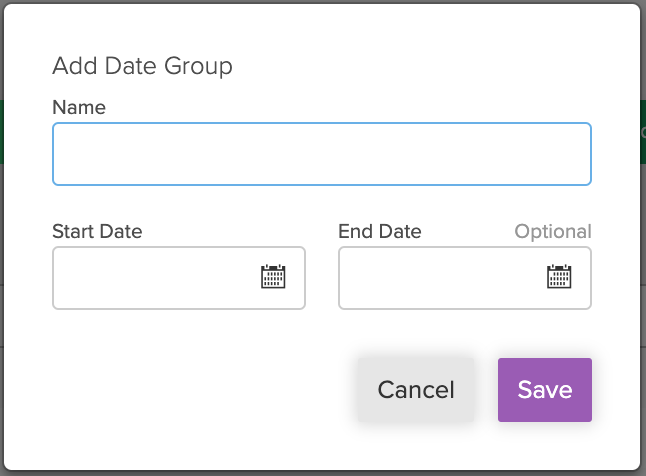Click the "Name" field label
The height and width of the screenshot is (476, 646).
pyautogui.click(x=79, y=107)
